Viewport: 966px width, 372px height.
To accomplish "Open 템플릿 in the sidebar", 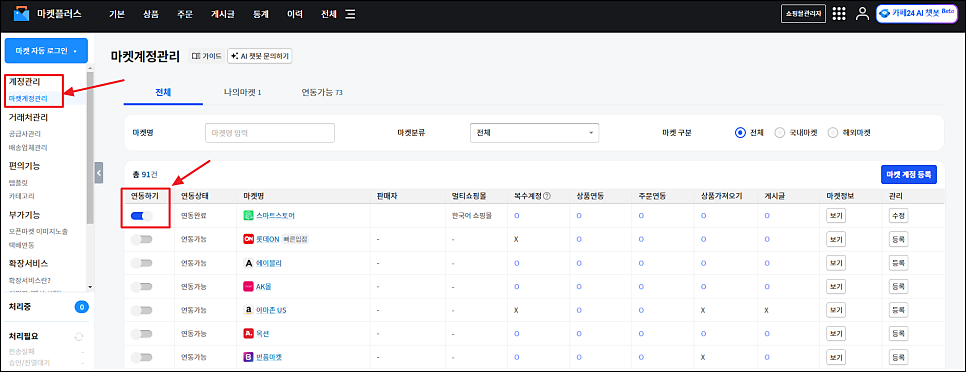I will click(17, 182).
